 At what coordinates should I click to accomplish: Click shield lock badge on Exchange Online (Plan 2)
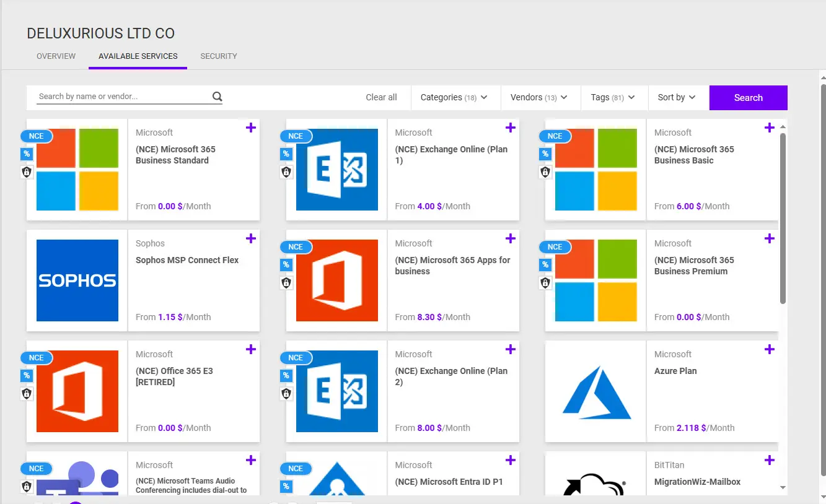(286, 394)
